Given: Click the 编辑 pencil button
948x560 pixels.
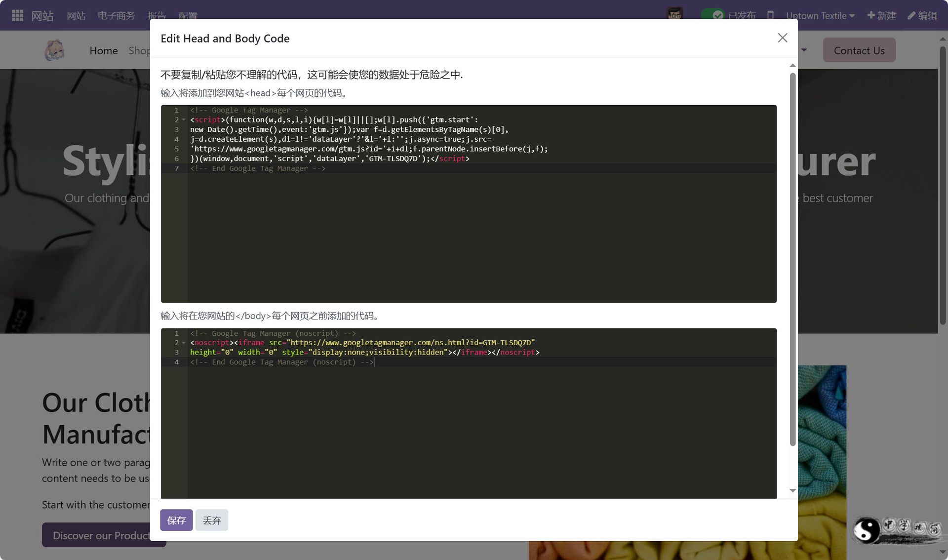Looking at the screenshot, I should (x=922, y=15).
